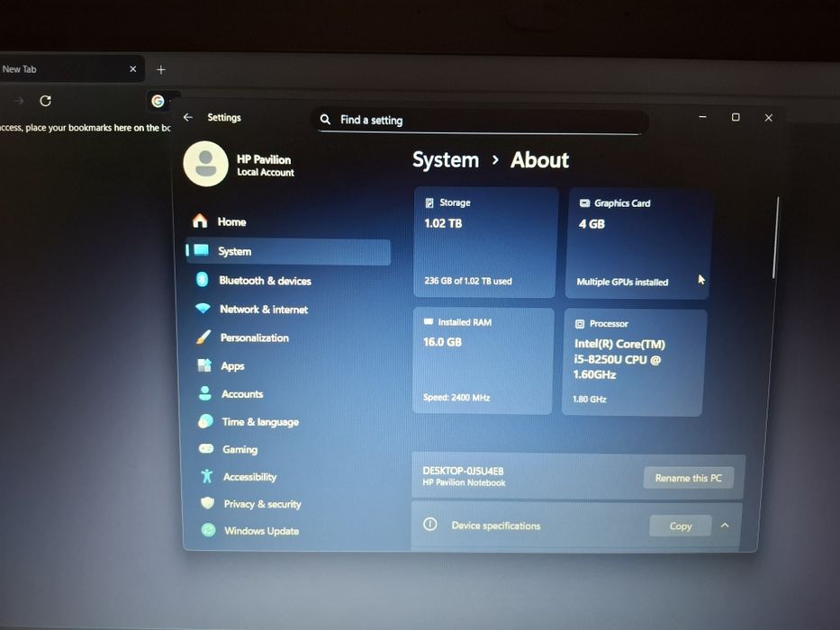Select the New Tab browser tab
The height and width of the screenshot is (630, 840).
69,69
